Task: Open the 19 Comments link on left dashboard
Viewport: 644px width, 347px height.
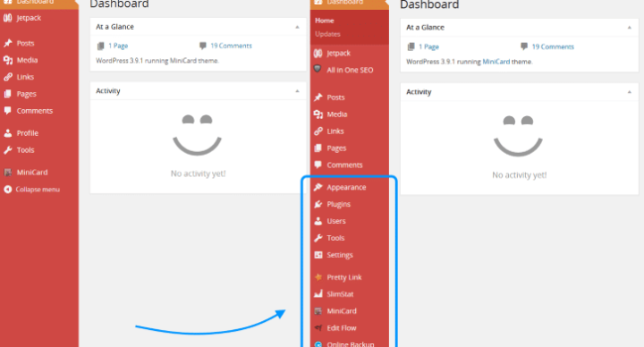Action: 232,46
